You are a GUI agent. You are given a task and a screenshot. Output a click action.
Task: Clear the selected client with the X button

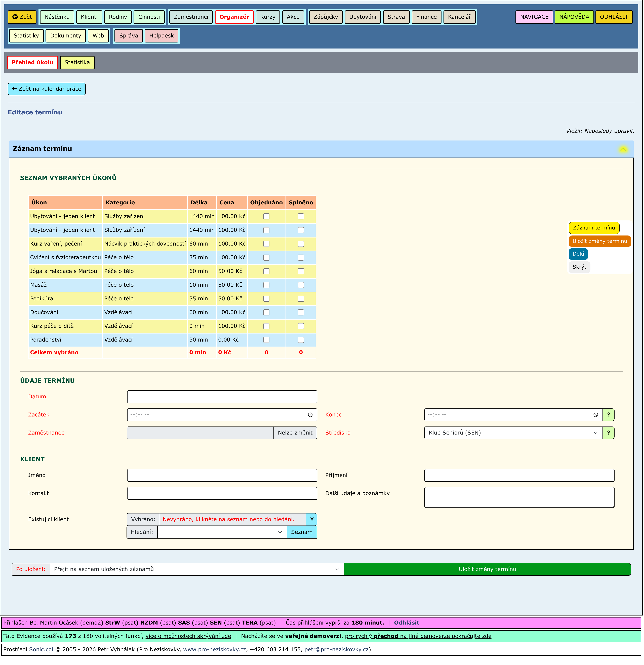[x=311, y=519]
